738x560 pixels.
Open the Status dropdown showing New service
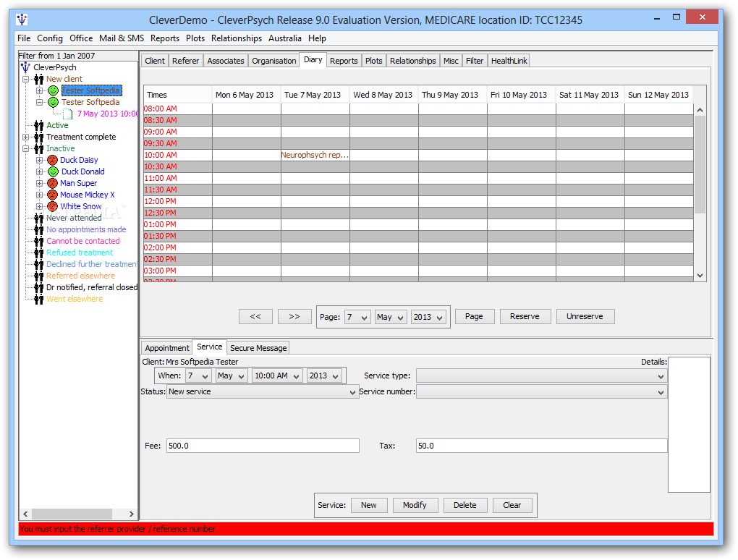[x=262, y=391]
